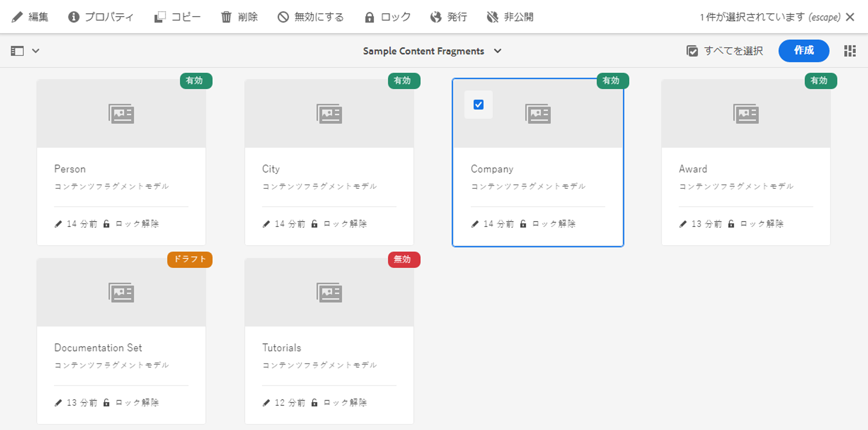This screenshot has height=430, width=868.
Task: Open プロパティ info icon
Action: click(x=74, y=17)
